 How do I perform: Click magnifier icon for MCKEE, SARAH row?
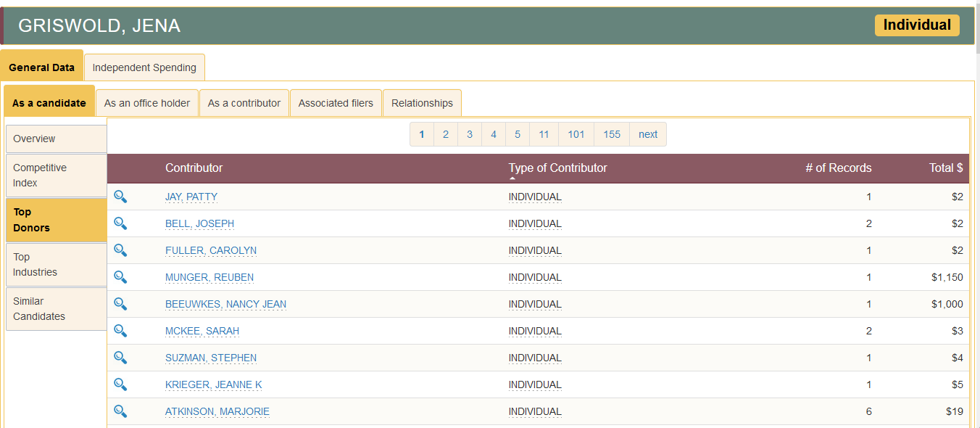click(120, 331)
